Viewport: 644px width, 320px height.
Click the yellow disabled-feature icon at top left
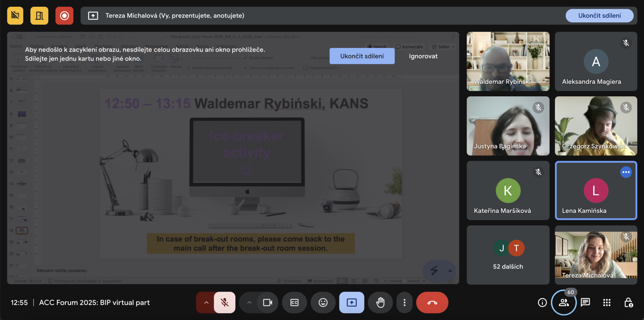tap(15, 16)
